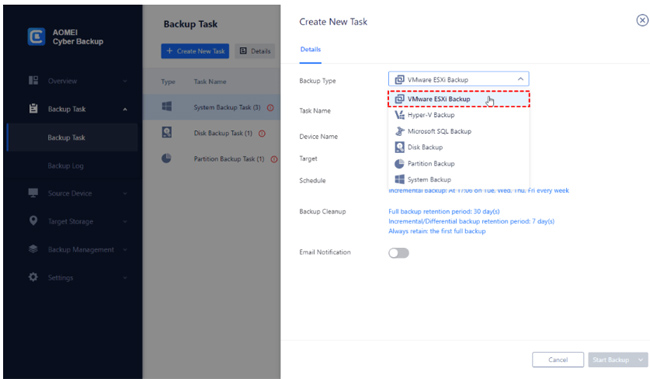Toggle the Email Notification switch
This screenshot has width=650, height=379.
(398, 253)
